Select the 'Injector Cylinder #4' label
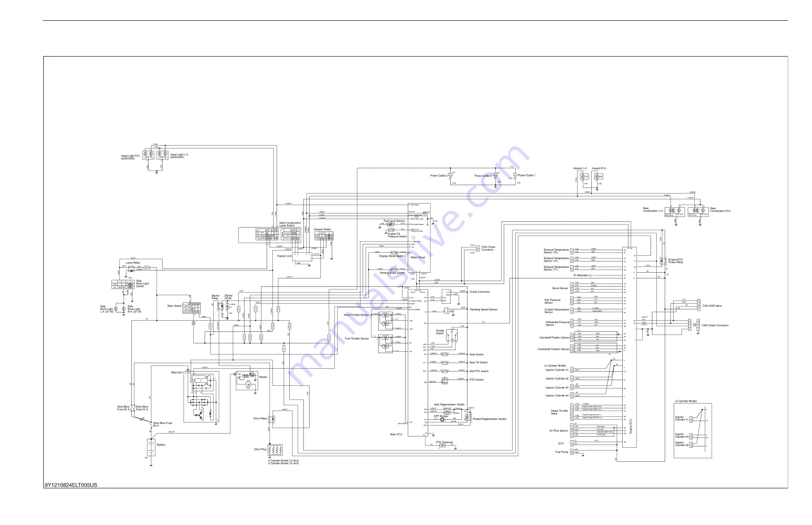The width and height of the screenshot is (812, 525). (557, 396)
